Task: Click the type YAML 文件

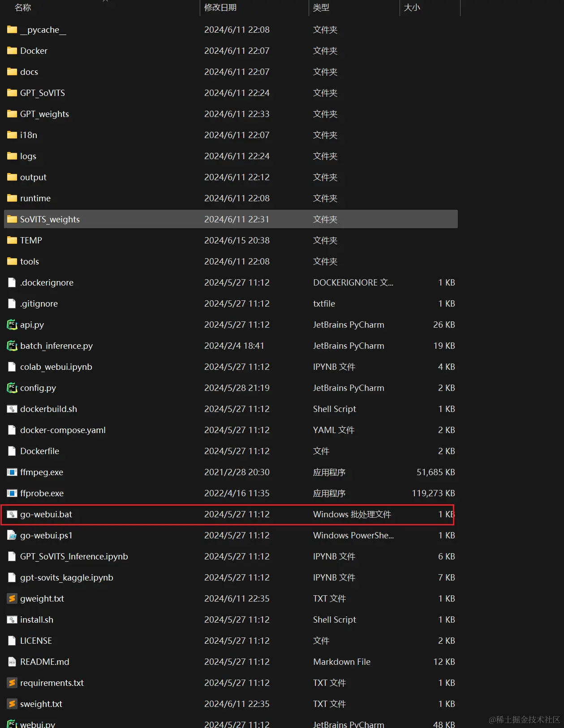Action: (334, 430)
